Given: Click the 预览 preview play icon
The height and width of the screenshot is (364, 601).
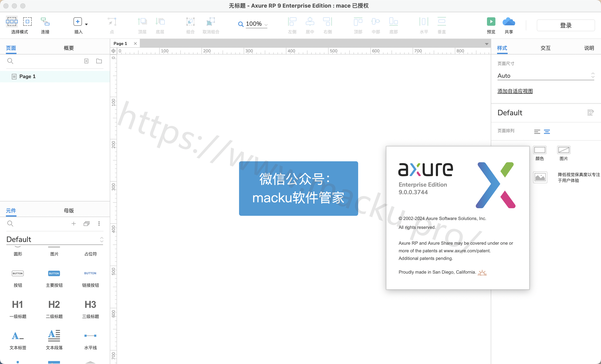Looking at the screenshot, I should point(491,22).
